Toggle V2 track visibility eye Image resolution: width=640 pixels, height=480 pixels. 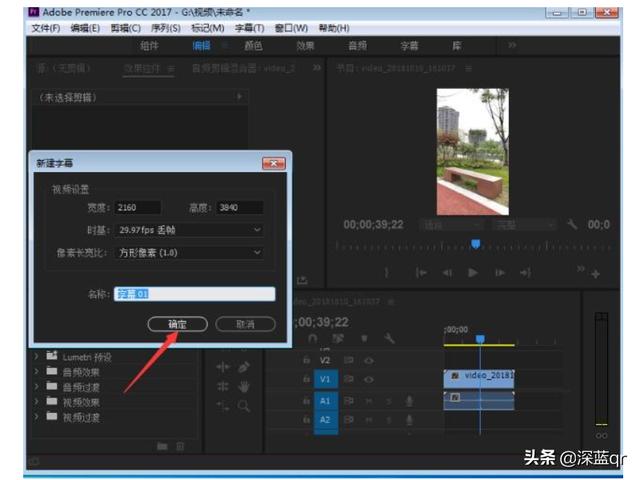[x=368, y=360]
